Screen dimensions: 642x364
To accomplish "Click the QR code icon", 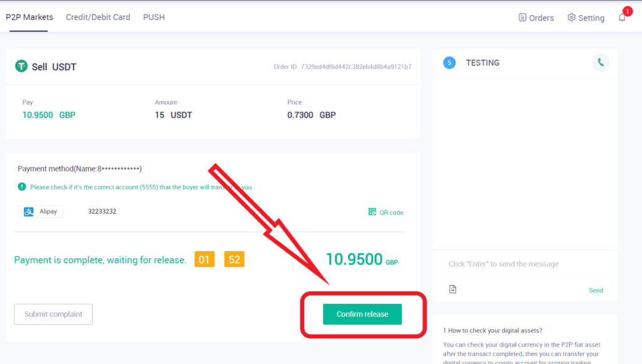I will (x=372, y=212).
